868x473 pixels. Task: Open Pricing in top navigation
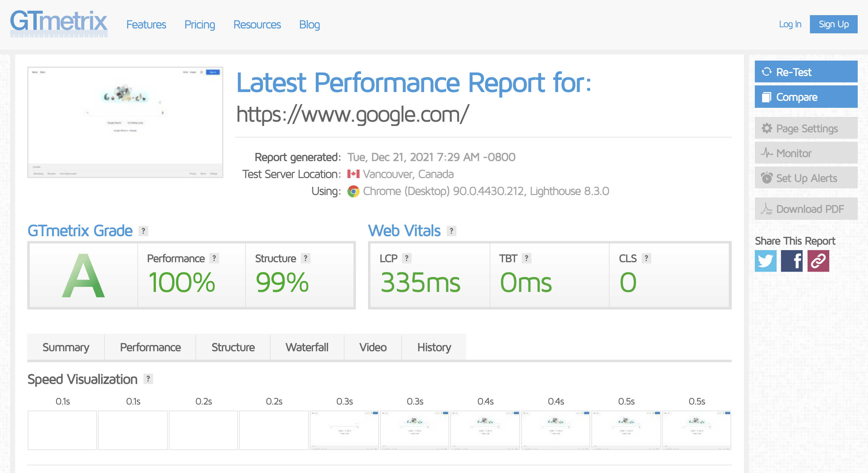pos(199,25)
